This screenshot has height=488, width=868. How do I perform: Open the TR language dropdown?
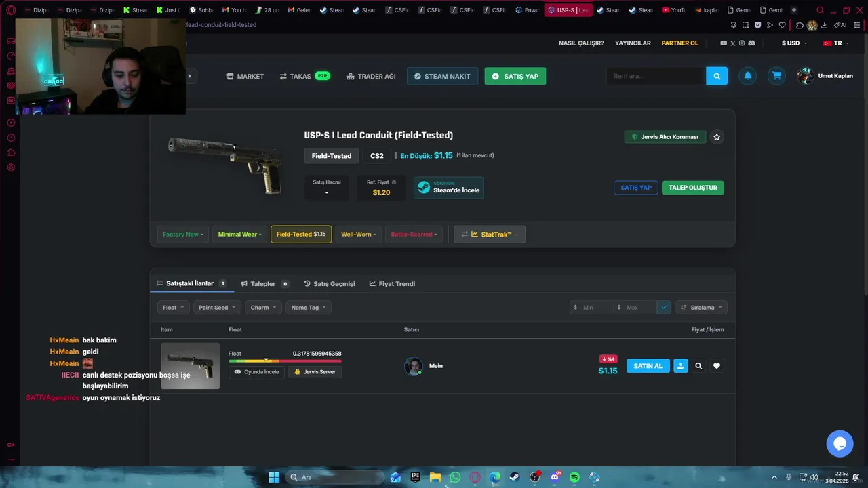tap(835, 43)
